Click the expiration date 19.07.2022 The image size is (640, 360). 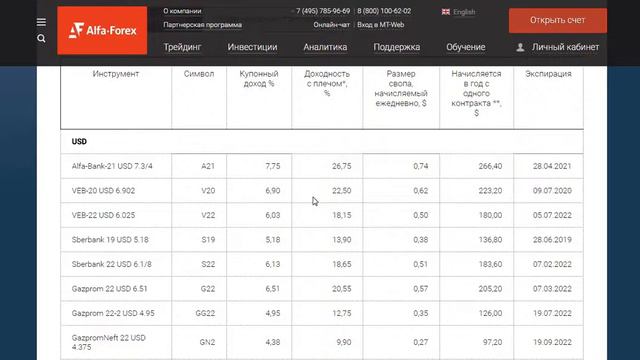click(x=552, y=313)
